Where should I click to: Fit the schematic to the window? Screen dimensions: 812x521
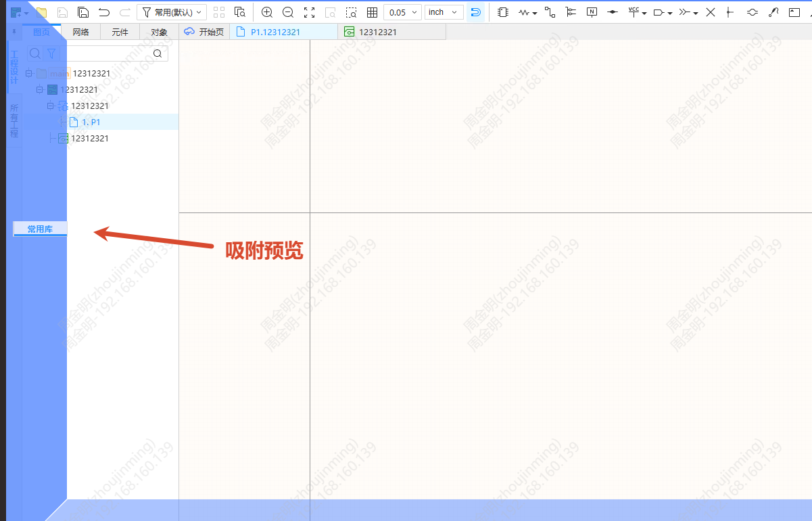coord(309,12)
